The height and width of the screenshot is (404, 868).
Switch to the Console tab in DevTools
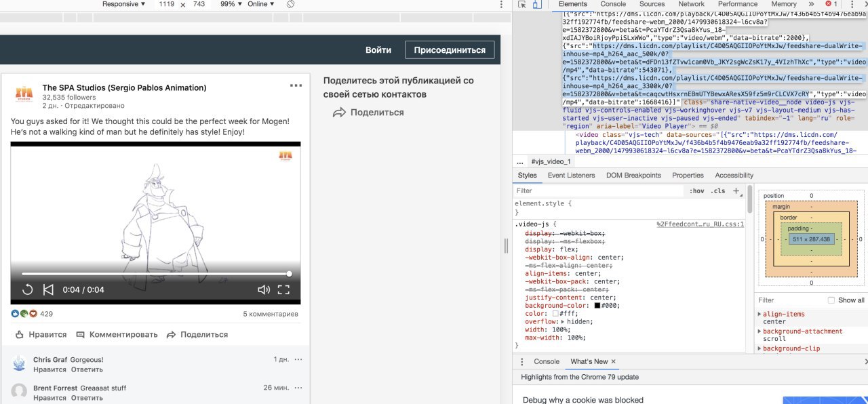coord(613,4)
